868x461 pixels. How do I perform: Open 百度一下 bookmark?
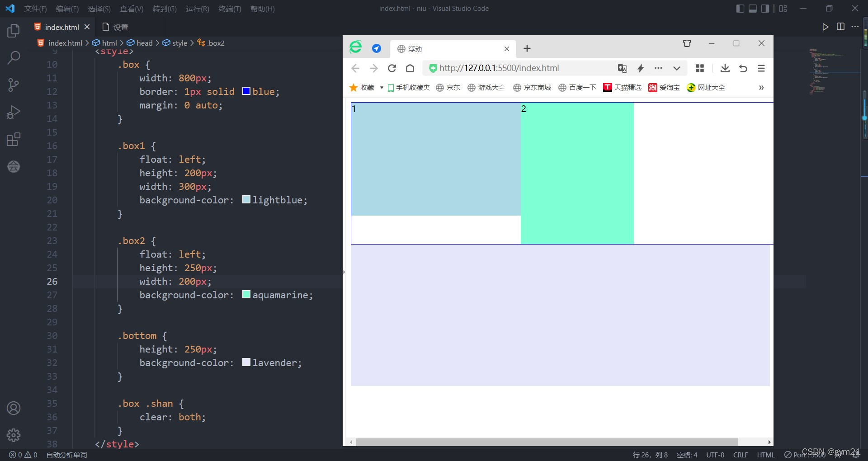[x=577, y=88]
